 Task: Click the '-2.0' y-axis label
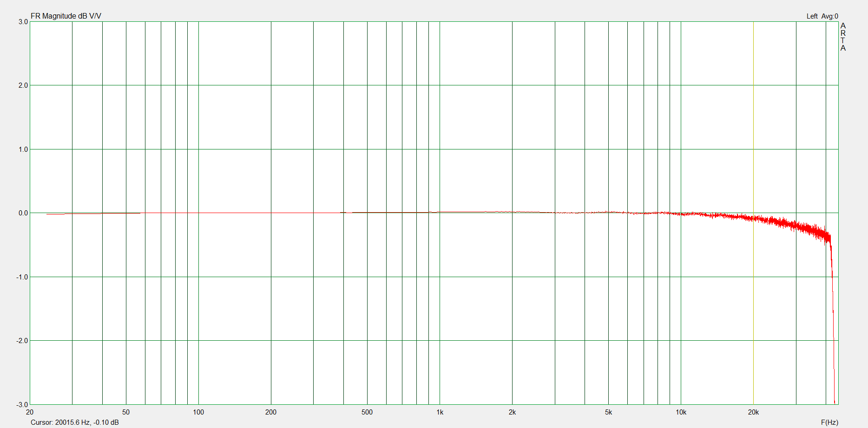[22, 341]
